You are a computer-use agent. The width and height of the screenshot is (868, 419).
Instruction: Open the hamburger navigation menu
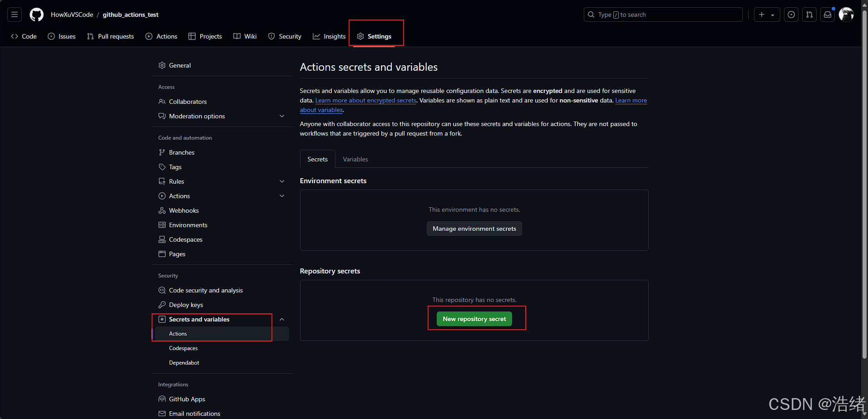click(x=15, y=15)
